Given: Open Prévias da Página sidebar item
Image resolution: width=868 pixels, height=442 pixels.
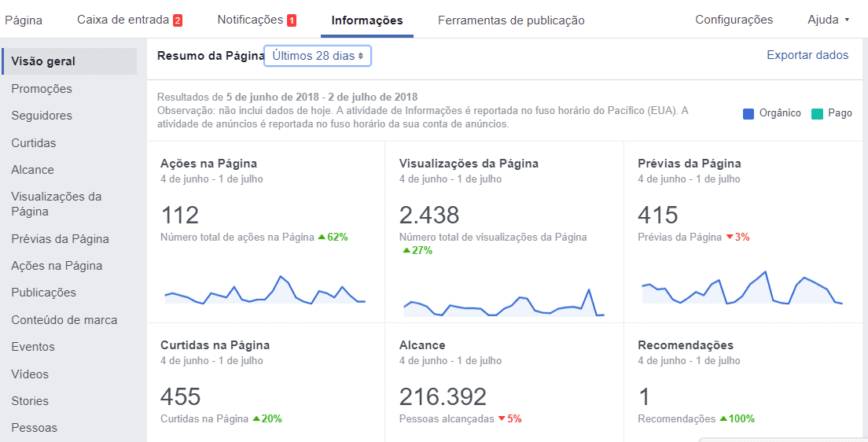Looking at the screenshot, I should click(60, 239).
